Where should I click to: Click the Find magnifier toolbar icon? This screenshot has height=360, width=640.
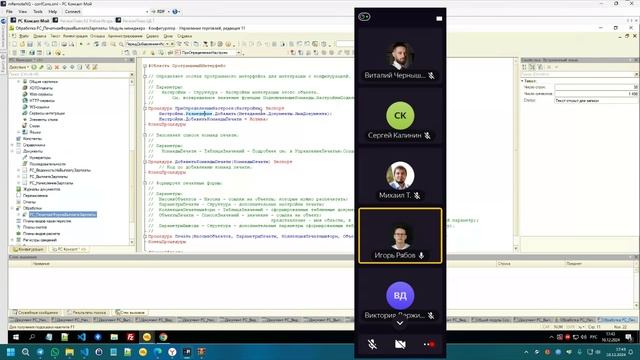click(121, 44)
